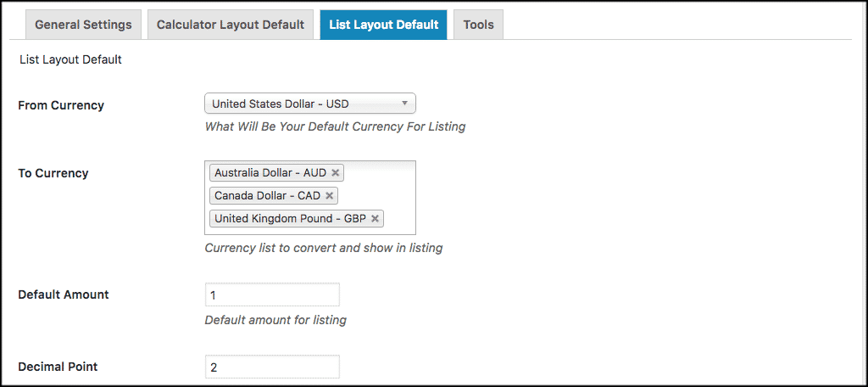Screen dimensions: 868x387
Task: Open the United States Dollar - USD dropdown
Action: coord(305,104)
